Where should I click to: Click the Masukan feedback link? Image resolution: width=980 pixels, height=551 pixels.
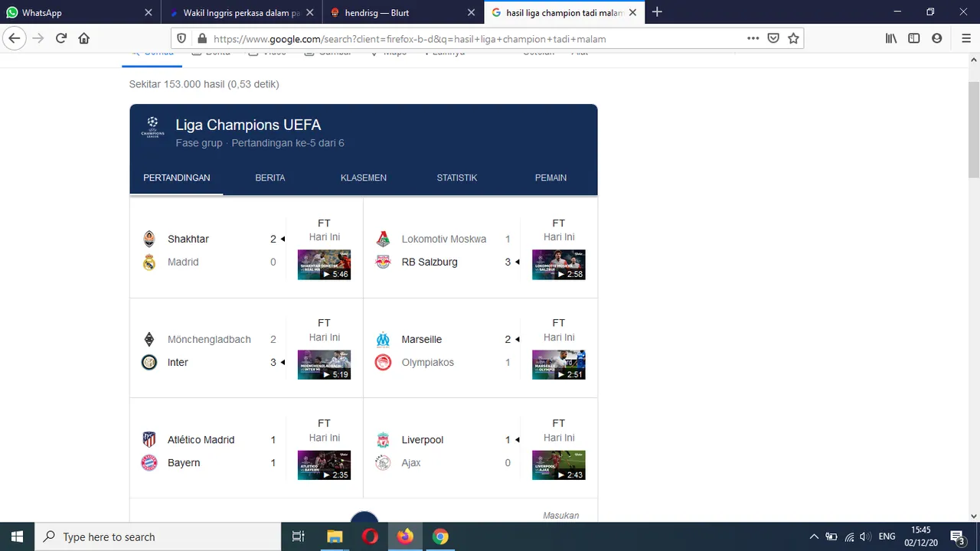coord(561,516)
